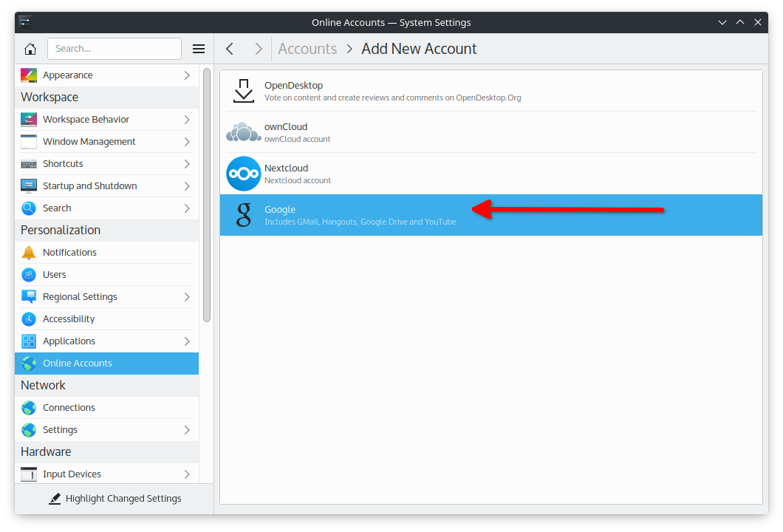Expand the Applications chevron
Viewport: 783px width, 532px height.
(187, 341)
